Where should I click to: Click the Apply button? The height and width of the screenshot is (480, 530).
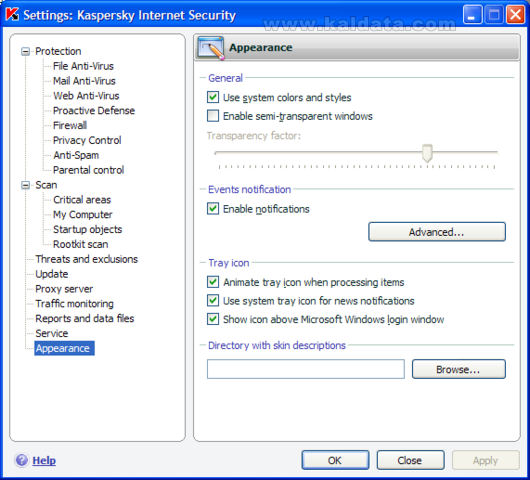pyautogui.click(x=485, y=460)
